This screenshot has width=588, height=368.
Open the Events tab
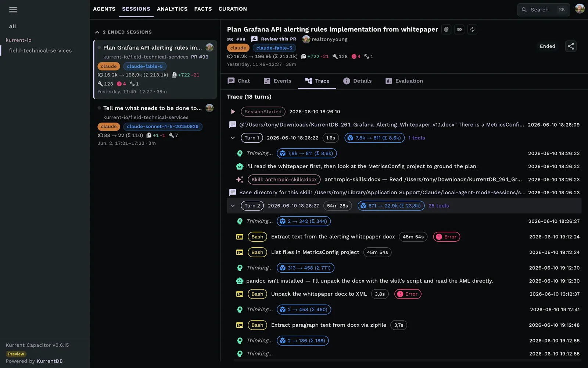pos(277,81)
